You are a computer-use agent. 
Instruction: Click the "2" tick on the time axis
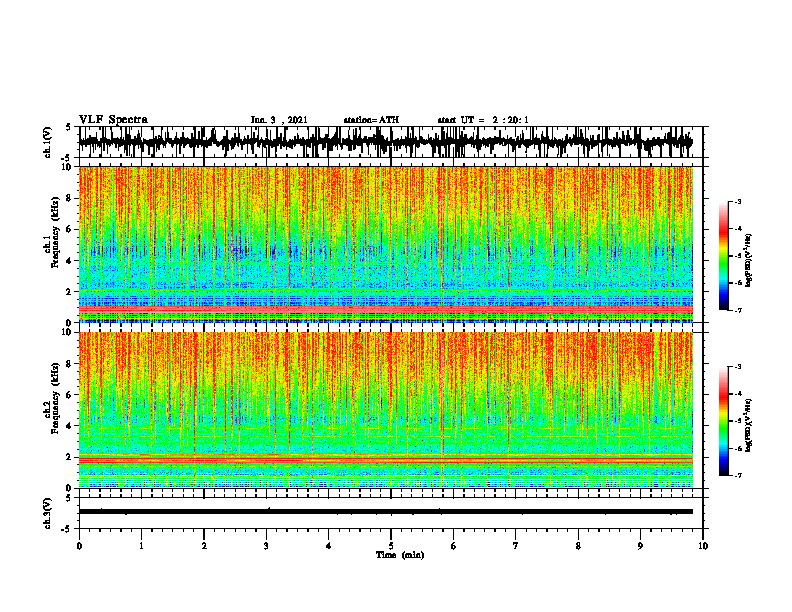[x=204, y=546]
